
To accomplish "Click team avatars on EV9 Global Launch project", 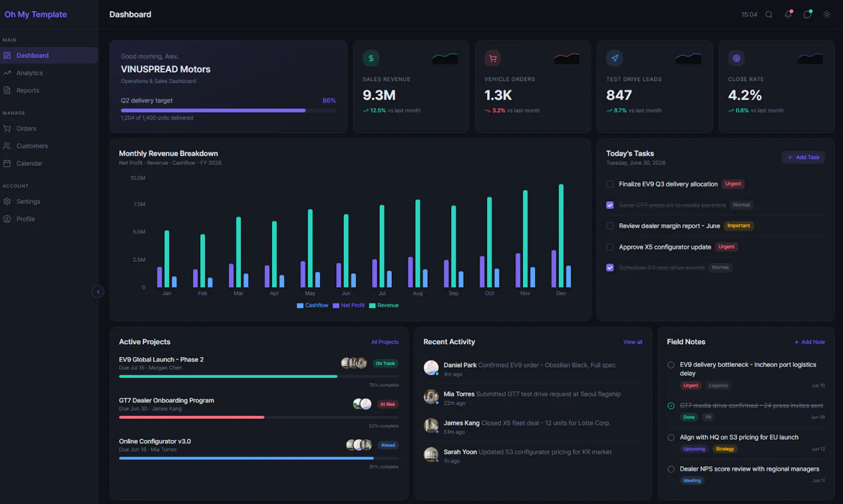I will pos(354,363).
